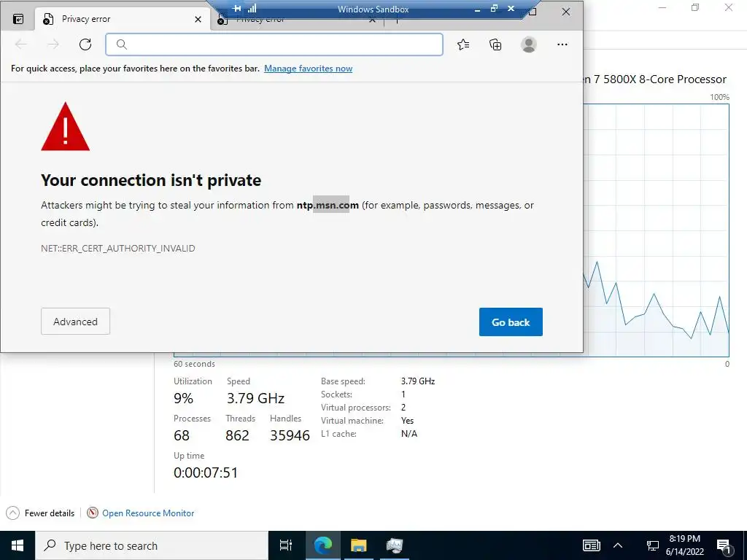Minimize the Windows Sandbox connection bar
Image resolution: width=747 pixels, height=560 pixels.
click(477, 9)
